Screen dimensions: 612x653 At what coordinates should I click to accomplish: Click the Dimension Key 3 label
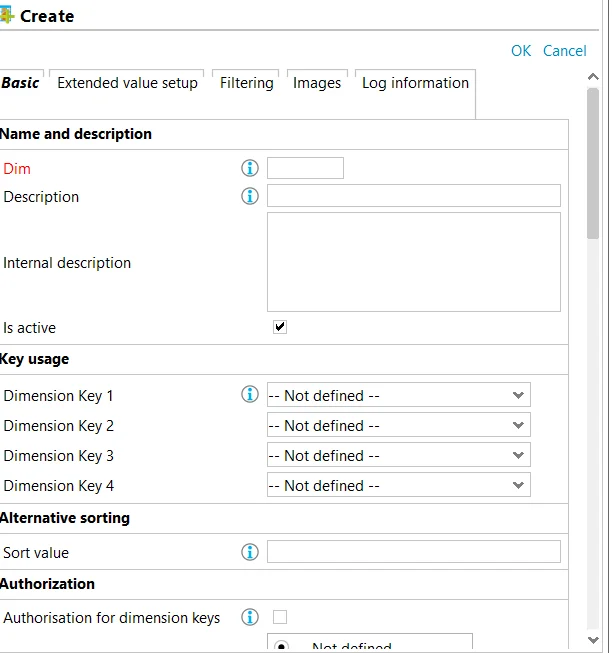(59, 456)
